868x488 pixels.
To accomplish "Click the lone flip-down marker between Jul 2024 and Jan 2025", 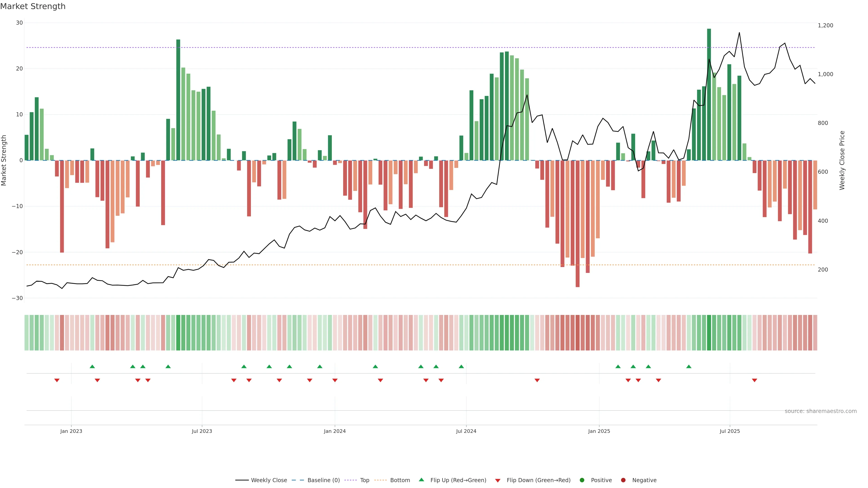I will coord(537,380).
